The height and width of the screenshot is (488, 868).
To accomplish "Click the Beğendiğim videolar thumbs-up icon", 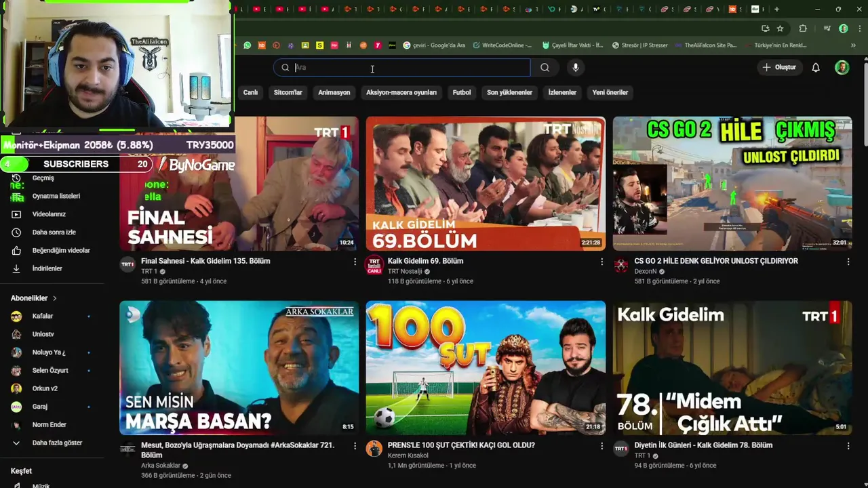I will tap(16, 251).
